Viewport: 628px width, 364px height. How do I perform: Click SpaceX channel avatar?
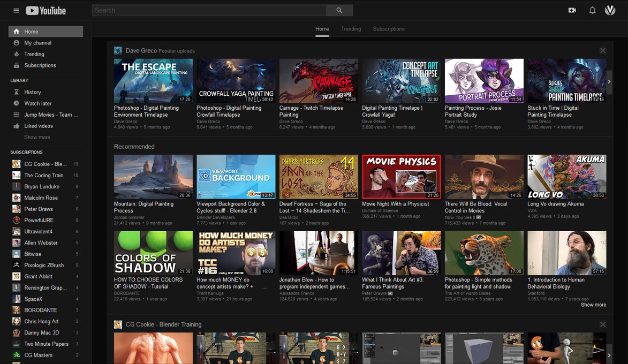(17, 299)
